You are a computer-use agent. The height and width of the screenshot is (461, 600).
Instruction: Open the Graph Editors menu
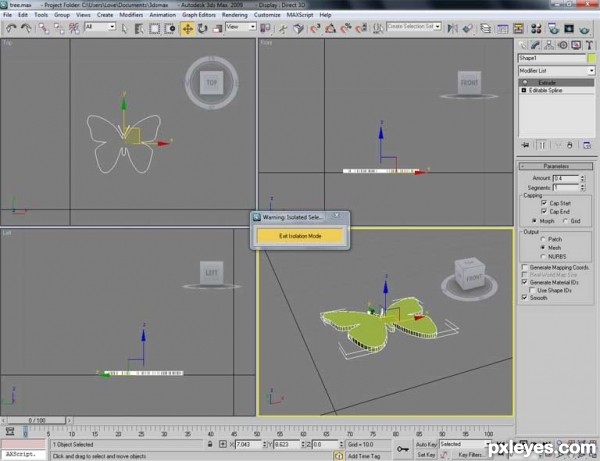[x=199, y=15]
